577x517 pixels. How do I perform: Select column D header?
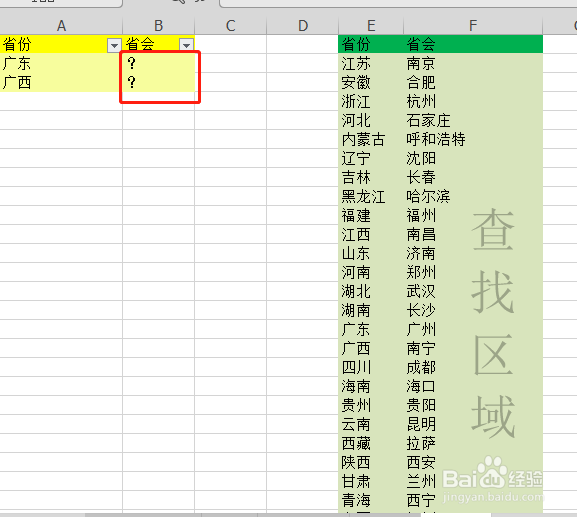pyautogui.click(x=302, y=26)
